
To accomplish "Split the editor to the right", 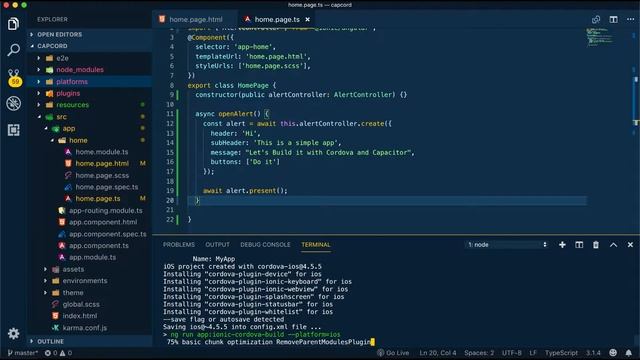I will (613, 19).
